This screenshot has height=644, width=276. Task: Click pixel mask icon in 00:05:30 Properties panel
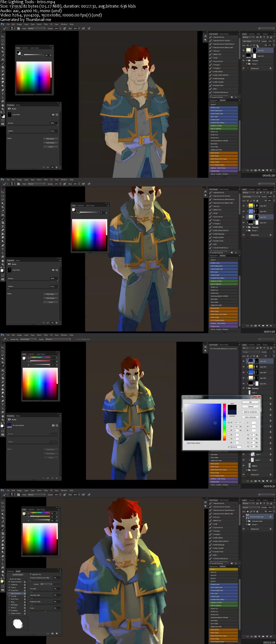coord(53,115)
